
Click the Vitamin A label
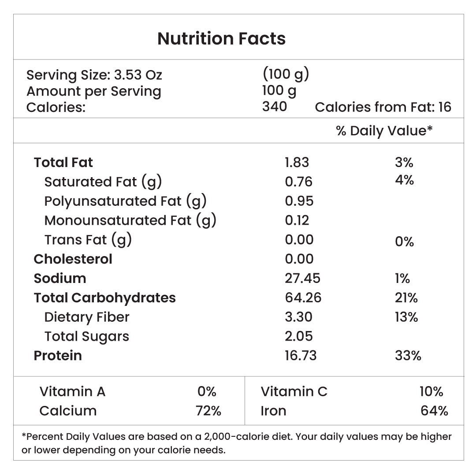click(72, 391)
